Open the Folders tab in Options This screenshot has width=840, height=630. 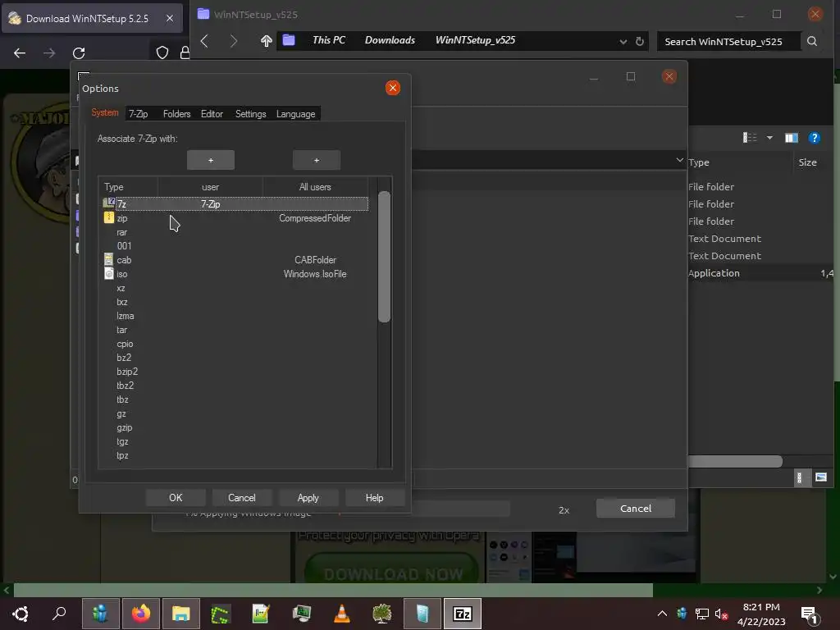click(x=177, y=113)
